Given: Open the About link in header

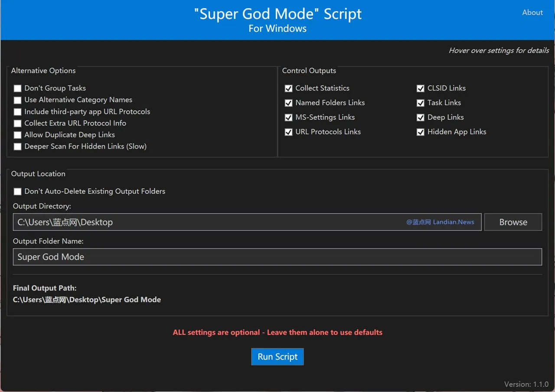Looking at the screenshot, I should (532, 13).
